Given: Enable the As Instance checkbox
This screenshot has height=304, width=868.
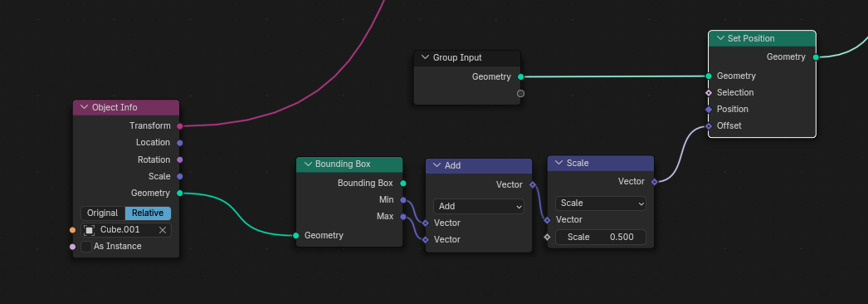Looking at the screenshot, I should (x=86, y=247).
